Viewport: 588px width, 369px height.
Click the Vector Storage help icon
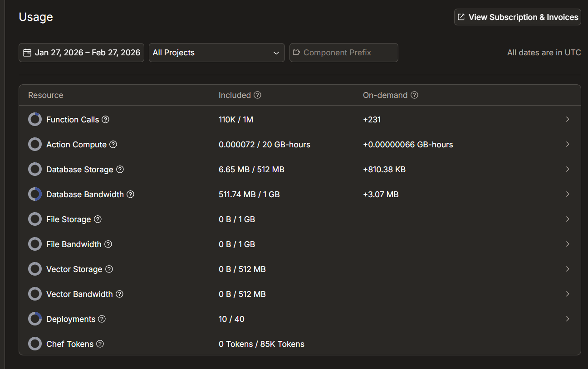click(x=109, y=269)
